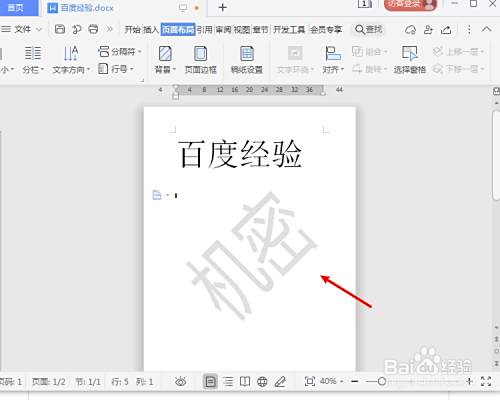The image size is (500, 400).
Task: Click the vertical scrollbar thumb
Action: point(496,156)
